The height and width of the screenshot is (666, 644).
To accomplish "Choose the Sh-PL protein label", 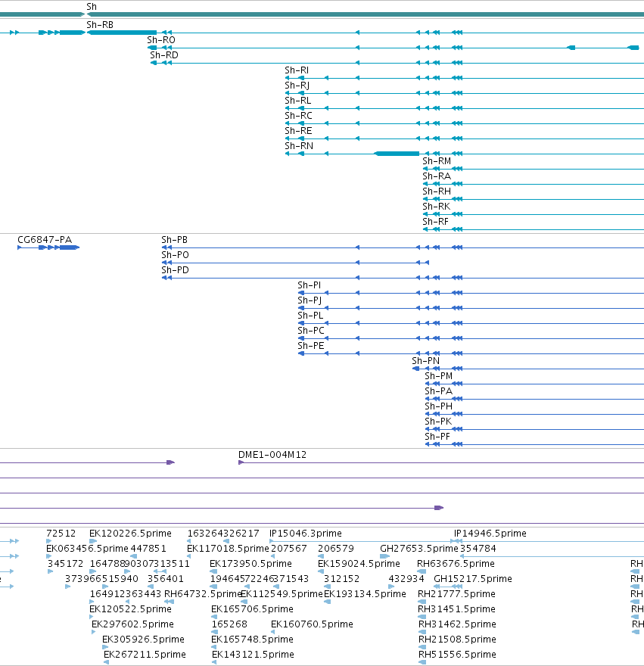I will click(x=310, y=316).
